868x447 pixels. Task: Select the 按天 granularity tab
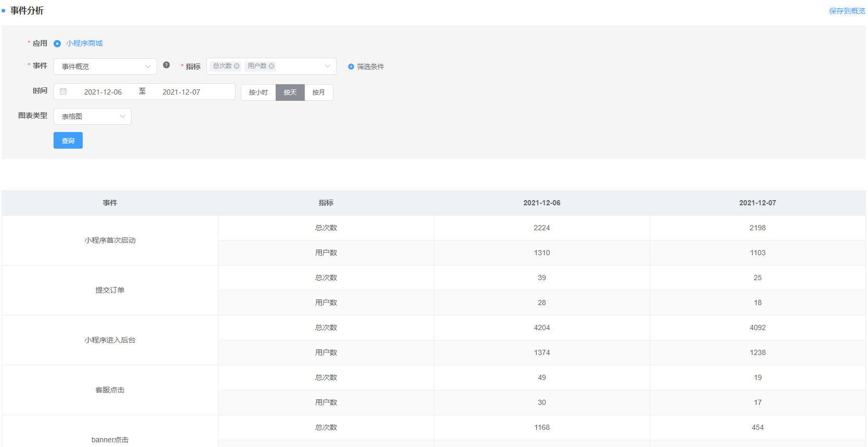[x=290, y=93]
